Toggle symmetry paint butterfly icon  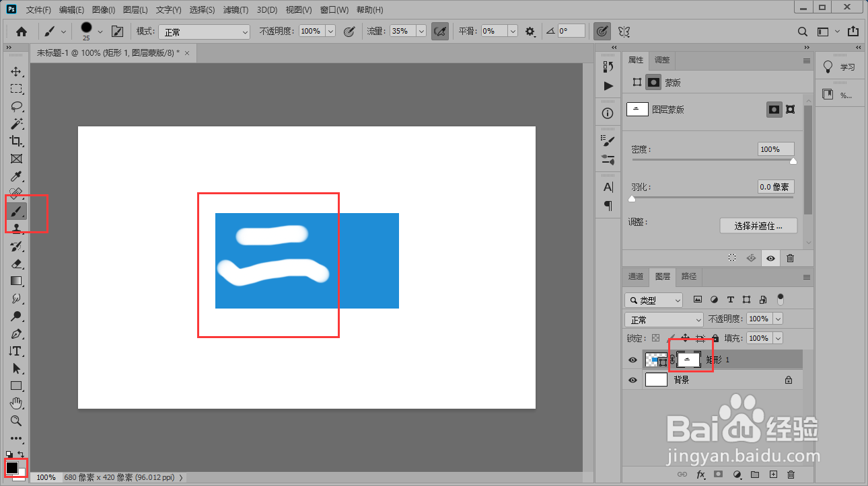coord(624,31)
